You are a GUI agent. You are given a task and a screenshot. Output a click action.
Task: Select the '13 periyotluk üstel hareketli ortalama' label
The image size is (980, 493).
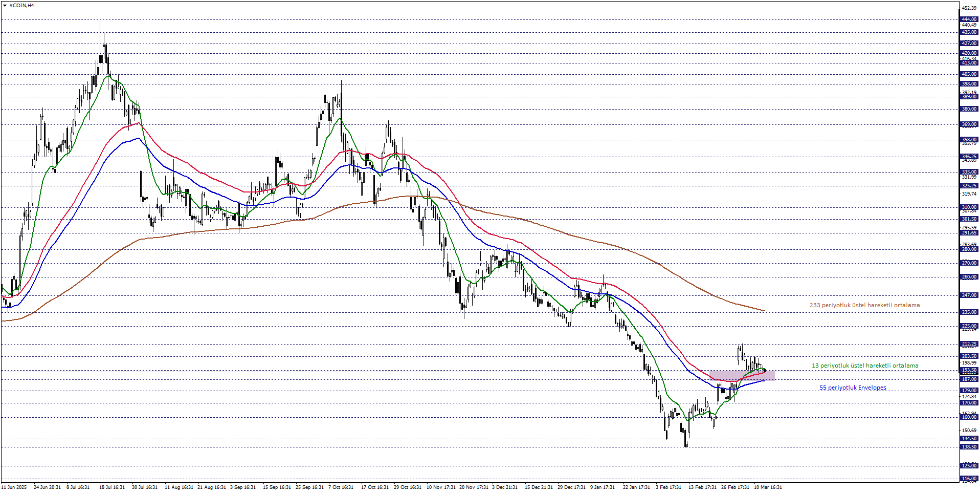pos(865,366)
